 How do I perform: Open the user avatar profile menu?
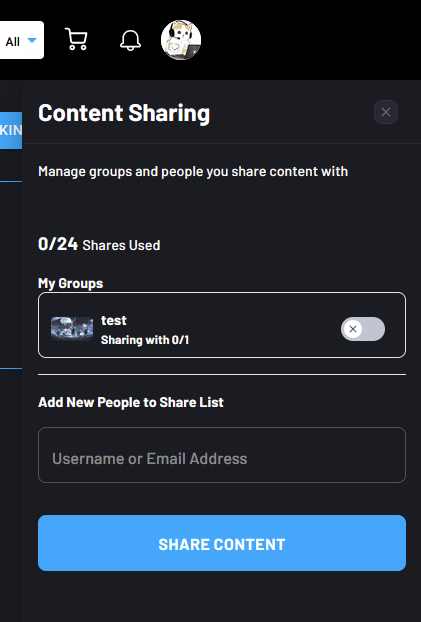click(181, 40)
